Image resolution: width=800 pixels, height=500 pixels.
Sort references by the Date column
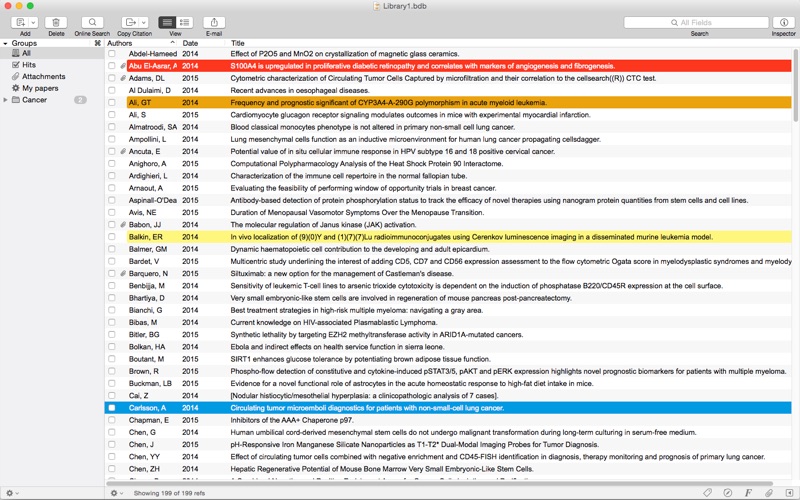click(190, 43)
